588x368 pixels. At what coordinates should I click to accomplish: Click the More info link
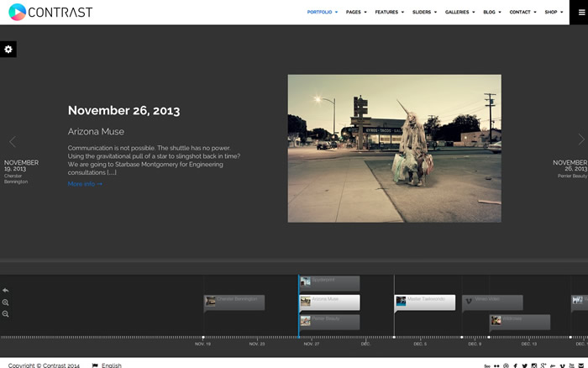85,184
